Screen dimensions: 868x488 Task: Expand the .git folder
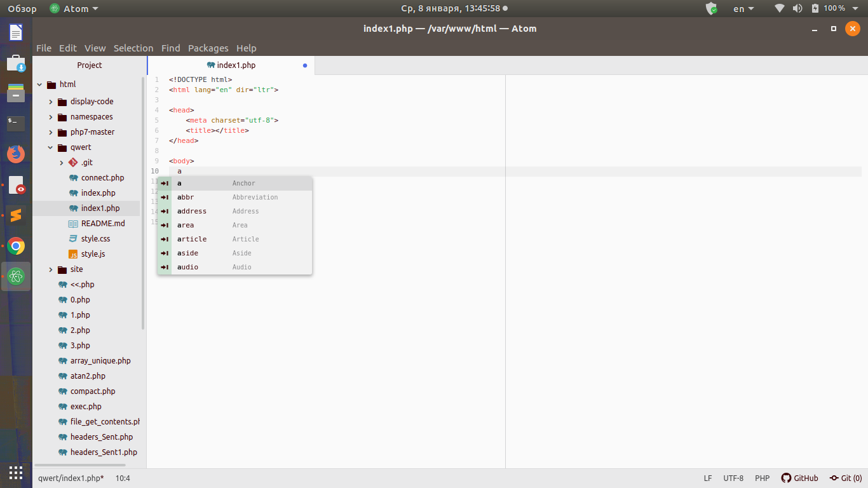(62, 163)
